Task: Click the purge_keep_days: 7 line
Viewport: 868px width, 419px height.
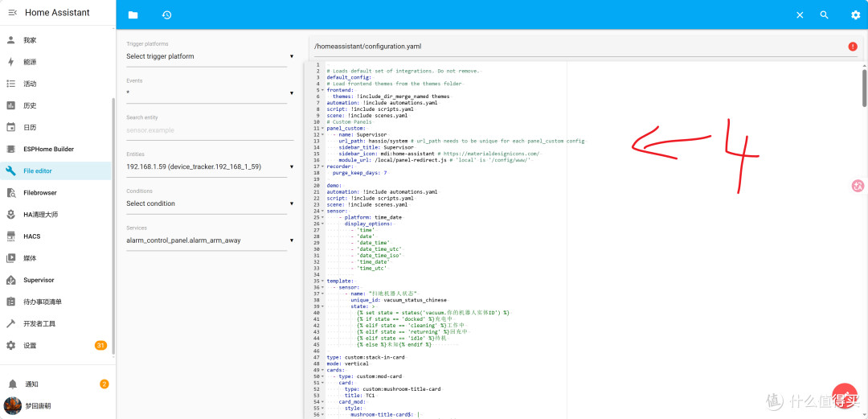Action: 359,173
